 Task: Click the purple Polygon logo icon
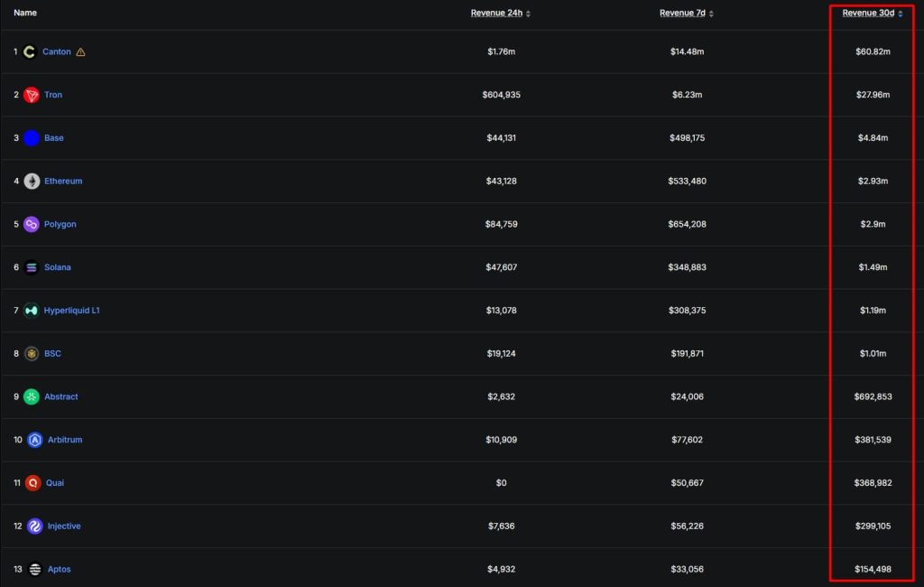[x=32, y=224]
